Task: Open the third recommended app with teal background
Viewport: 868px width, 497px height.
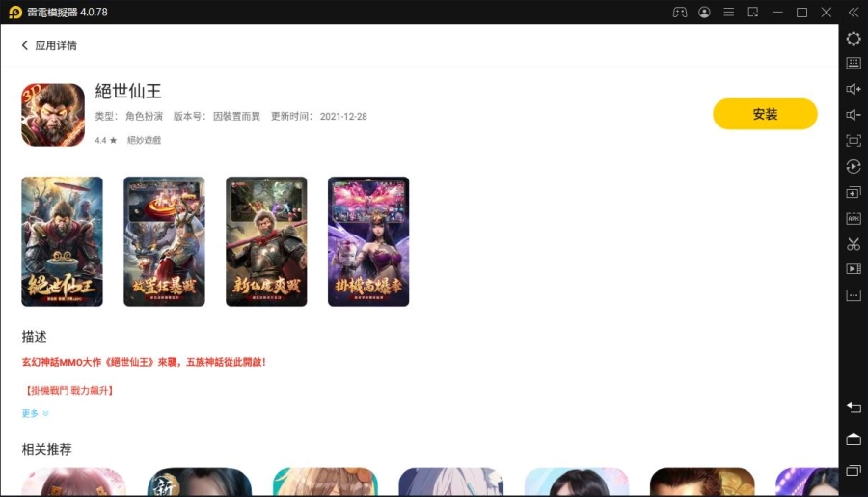Action: 325,482
